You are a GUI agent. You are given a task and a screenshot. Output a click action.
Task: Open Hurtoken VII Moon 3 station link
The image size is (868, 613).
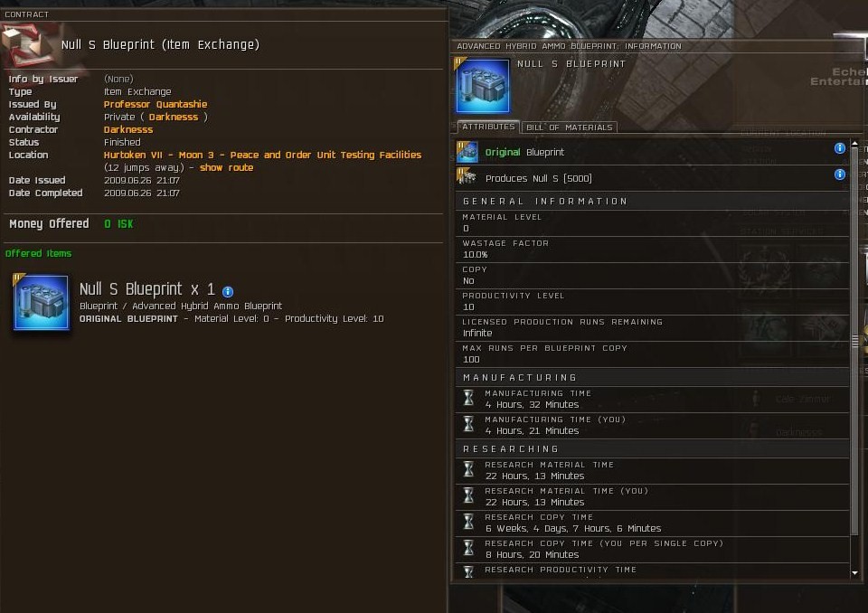pos(262,155)
